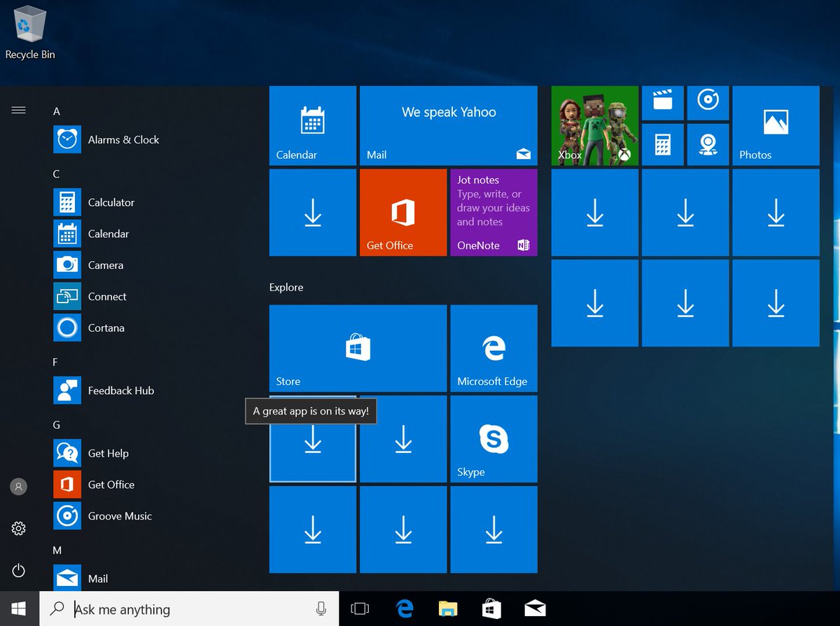Click the highlighted download tile under the tooltip
The width and height of the screenshot is (840, 626).
313,439
